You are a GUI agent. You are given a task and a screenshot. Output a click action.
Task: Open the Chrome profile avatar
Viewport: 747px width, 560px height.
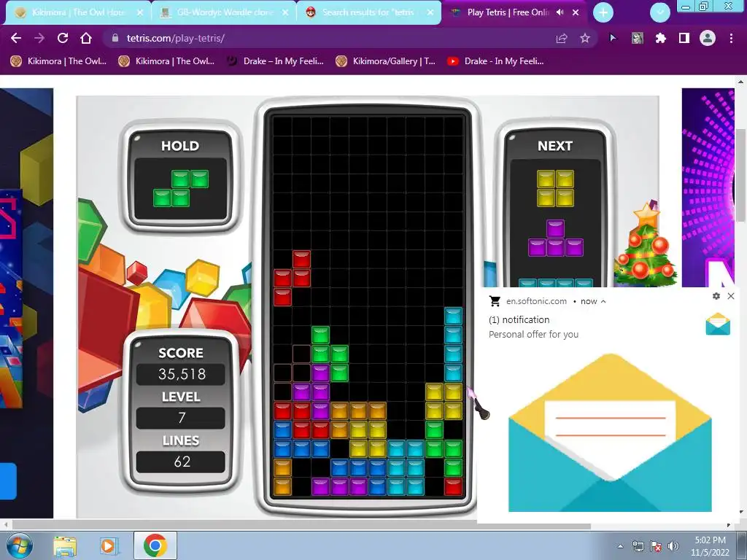[x=708, y=38]
